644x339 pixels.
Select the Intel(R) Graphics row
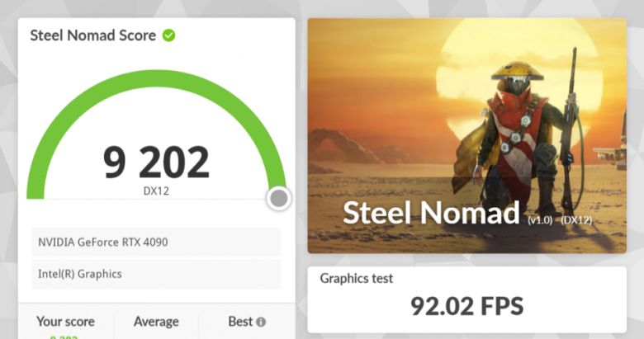[x=156, y=274]
